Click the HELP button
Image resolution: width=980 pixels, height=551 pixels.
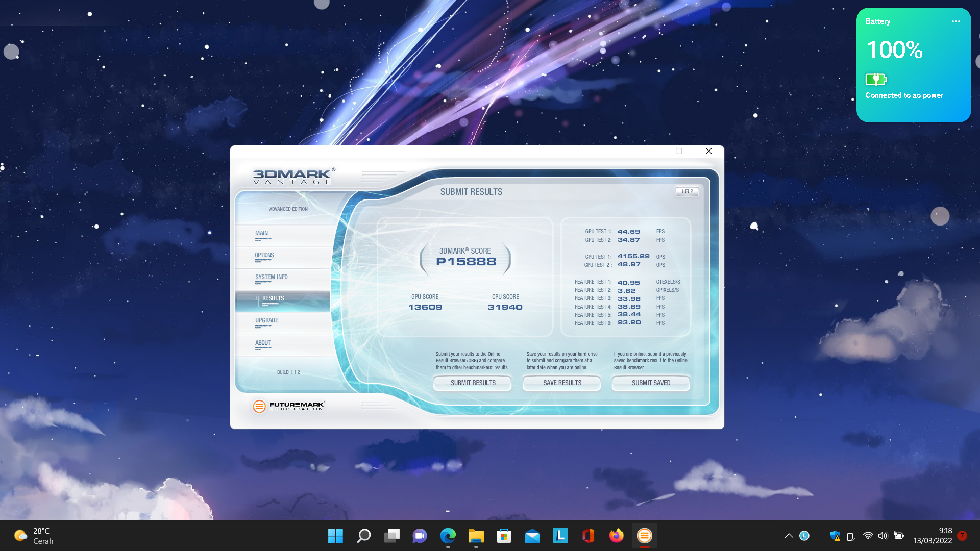(x=687, y=192)
